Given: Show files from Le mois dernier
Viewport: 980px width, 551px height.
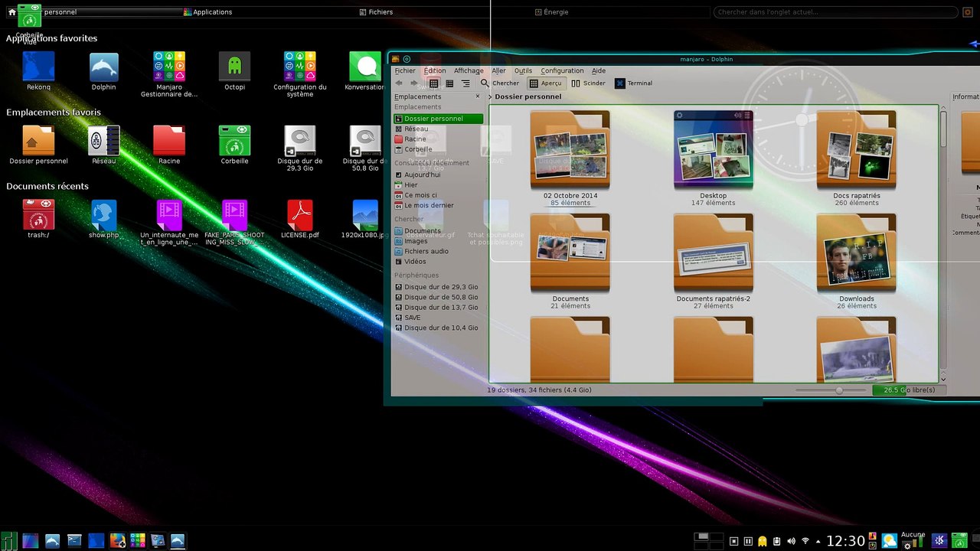Looking at the screenshot, I should [439, 205].
